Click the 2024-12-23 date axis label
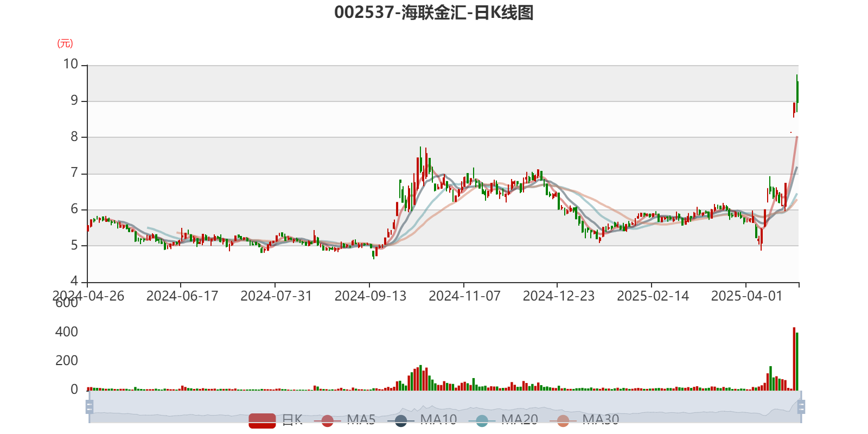 tap(558, 296)
